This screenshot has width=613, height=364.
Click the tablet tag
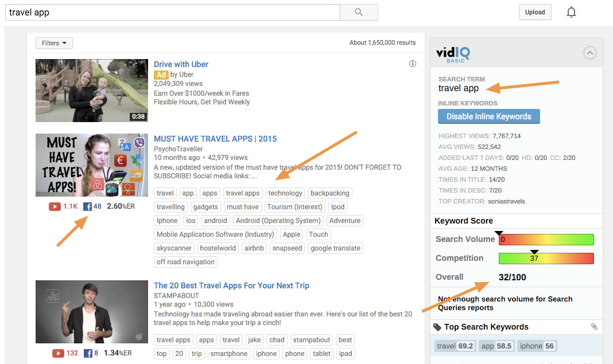point(322,354)
